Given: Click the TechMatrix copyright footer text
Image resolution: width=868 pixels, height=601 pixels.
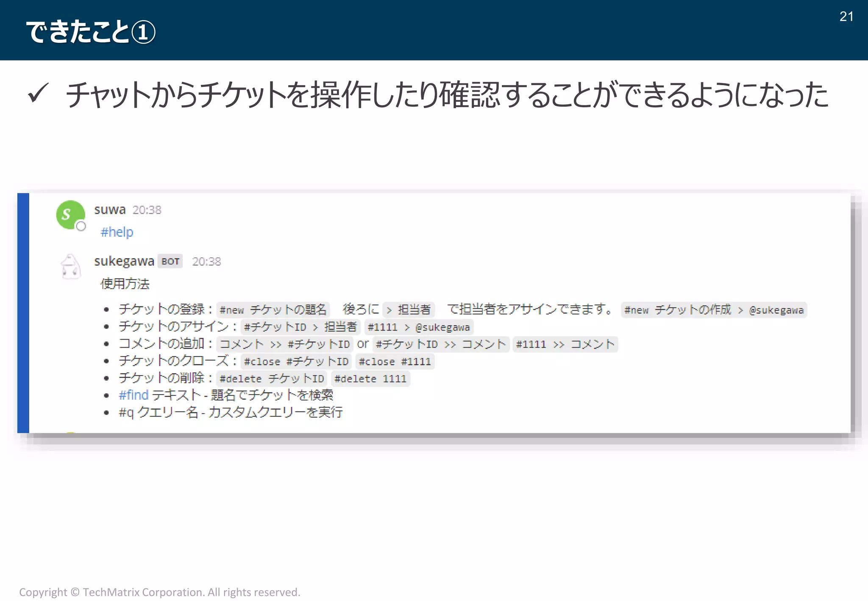Looking at the screenshot, I should 160,592.
